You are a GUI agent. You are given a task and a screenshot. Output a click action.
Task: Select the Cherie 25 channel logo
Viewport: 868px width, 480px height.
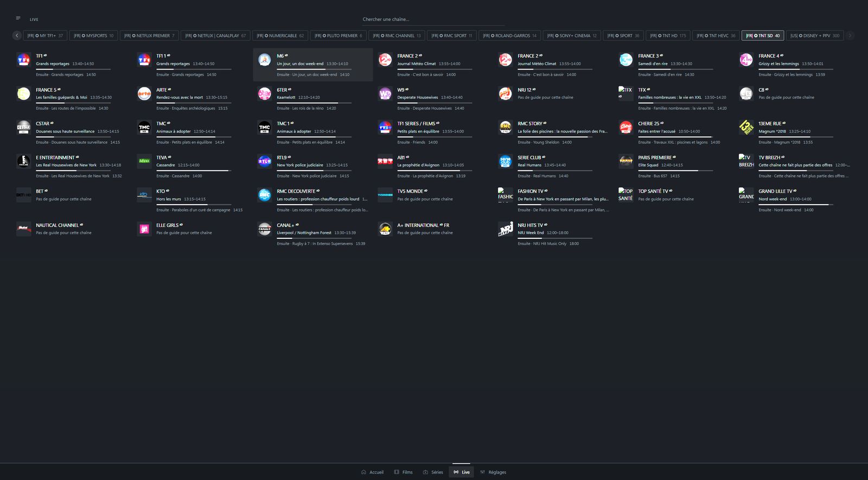point(626,128)
